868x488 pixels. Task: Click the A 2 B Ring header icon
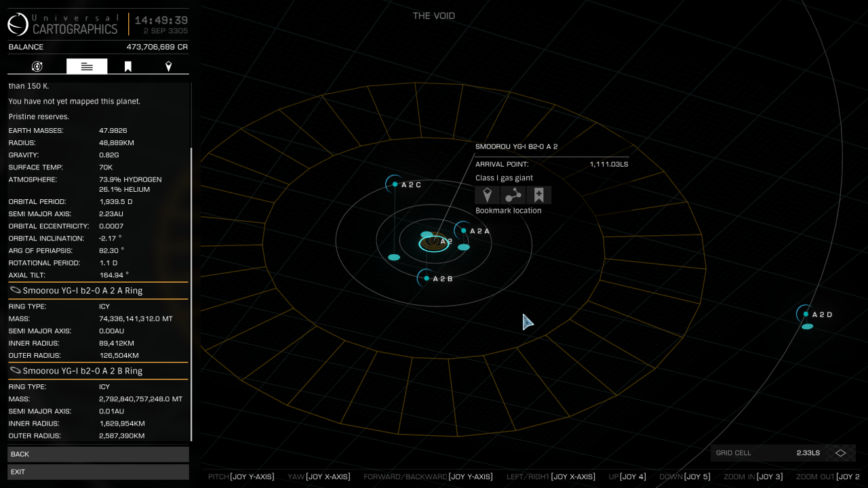tap(14, 371)
